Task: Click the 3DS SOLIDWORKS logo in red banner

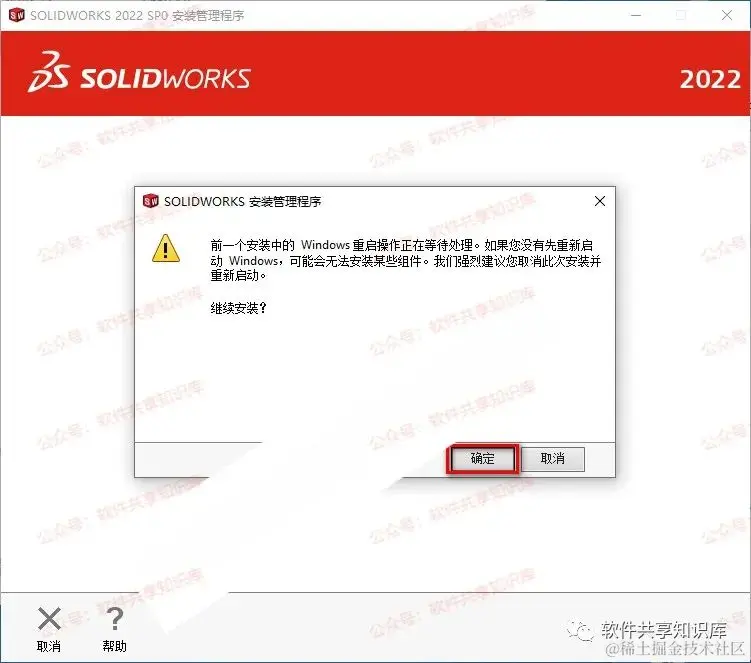Action: 139,73
